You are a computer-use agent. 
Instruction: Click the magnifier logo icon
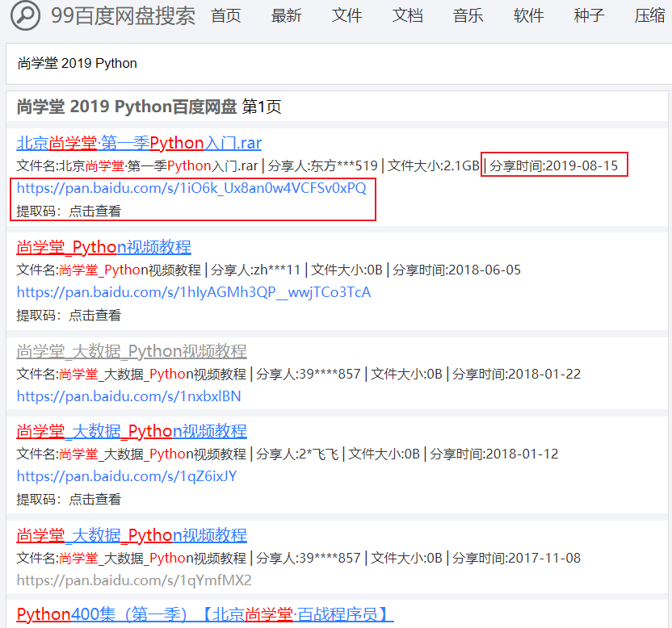click(25, 17)
